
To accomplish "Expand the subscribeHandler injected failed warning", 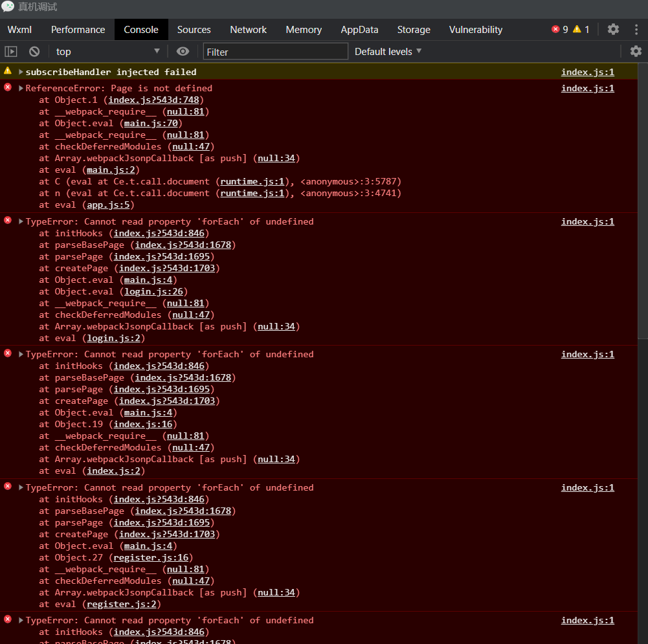I will coord(20,72).
